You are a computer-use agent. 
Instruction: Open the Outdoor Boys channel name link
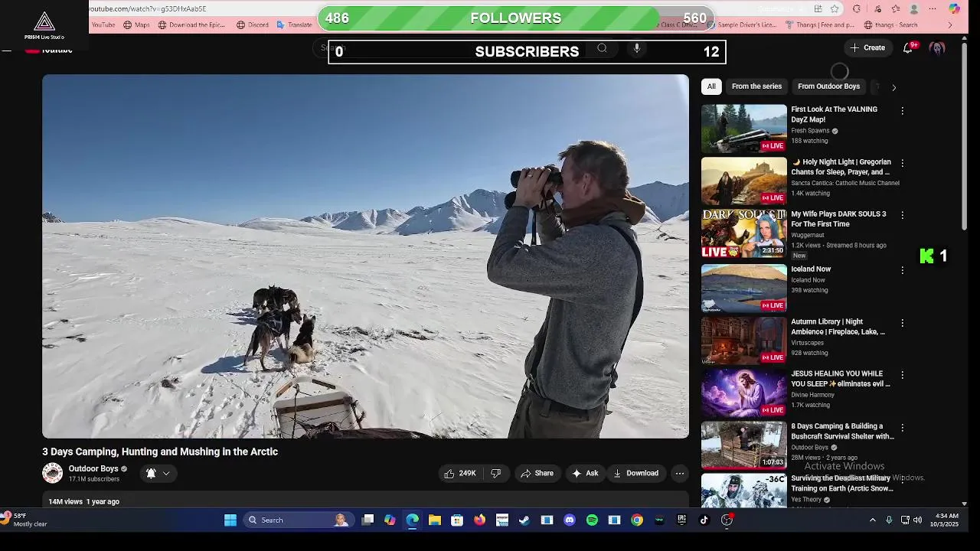[x=93, y=468]
